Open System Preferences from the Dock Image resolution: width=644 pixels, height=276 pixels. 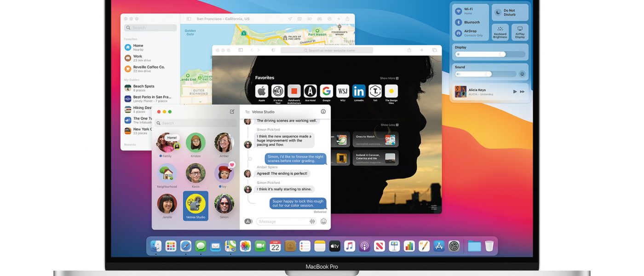[x=454, y=246]
